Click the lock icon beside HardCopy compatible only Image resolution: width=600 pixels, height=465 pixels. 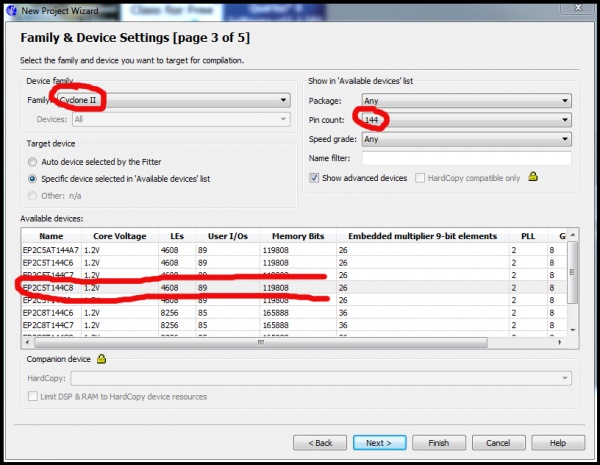click(x=533, y=176)
